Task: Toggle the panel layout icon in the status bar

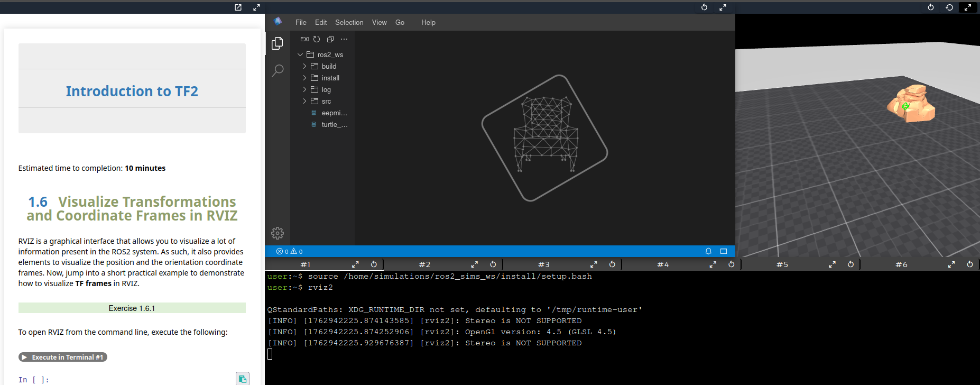Action: click(724, 251)
